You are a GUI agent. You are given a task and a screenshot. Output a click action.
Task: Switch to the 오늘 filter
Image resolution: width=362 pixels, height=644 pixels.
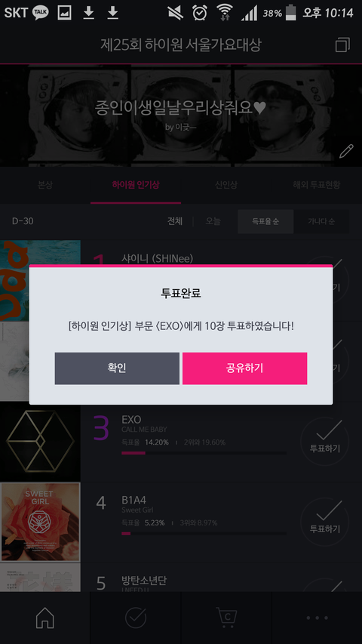pyautogui.click(x=213, y=221)
